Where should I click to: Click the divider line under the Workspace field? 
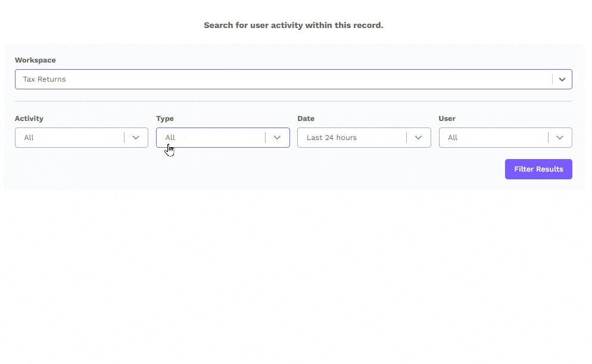point(294,101)
